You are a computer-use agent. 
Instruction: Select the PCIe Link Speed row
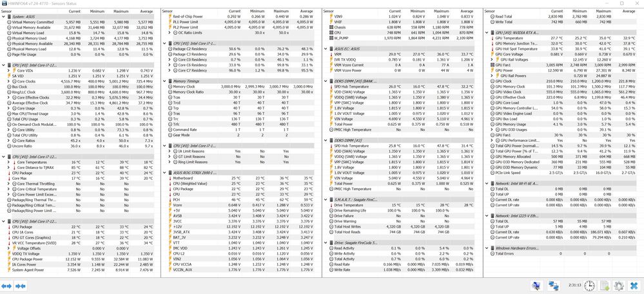(561, 172)
